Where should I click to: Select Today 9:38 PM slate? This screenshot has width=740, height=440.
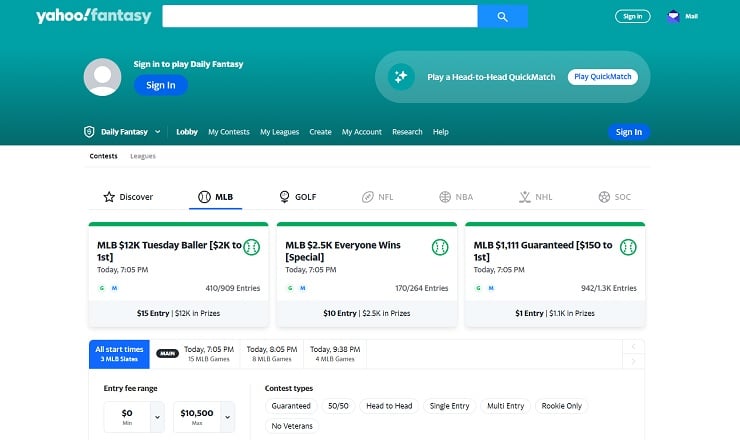[x=335, y=354]
